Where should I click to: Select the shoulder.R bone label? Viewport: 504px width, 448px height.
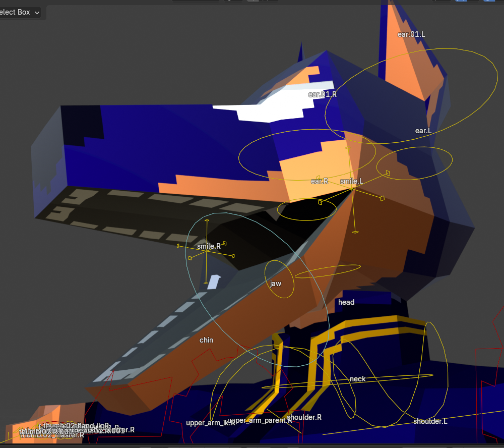point(304,417)
